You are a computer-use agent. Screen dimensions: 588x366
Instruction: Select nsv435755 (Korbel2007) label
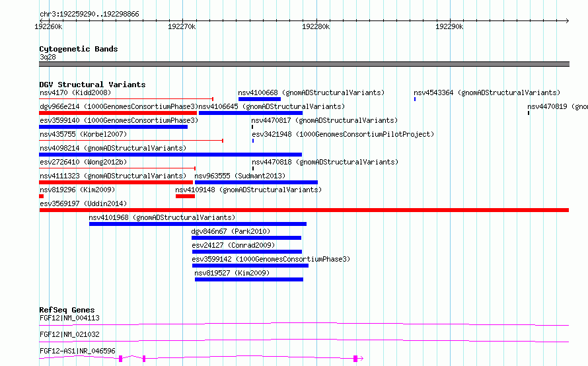coord(83,134)
